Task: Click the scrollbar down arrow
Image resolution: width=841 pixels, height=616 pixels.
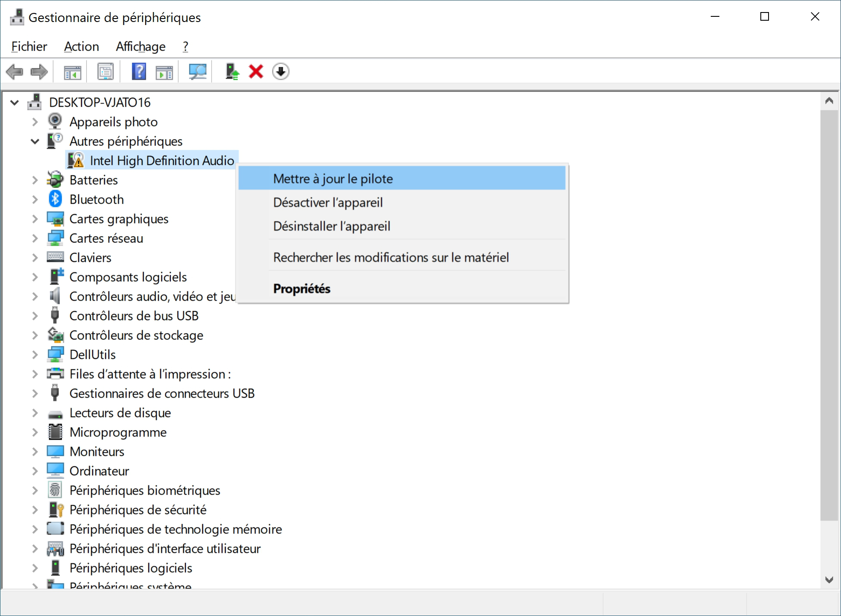Action: click(x=829, y=580)
